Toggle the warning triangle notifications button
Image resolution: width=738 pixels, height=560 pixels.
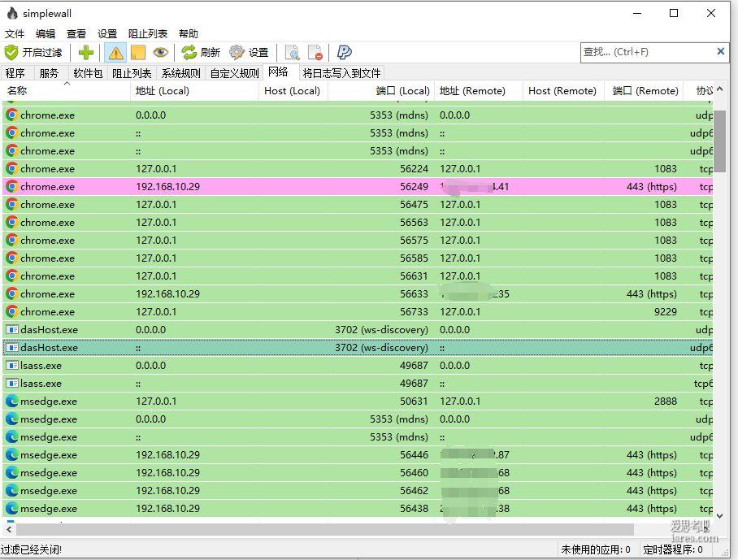(x=115, y=52)
